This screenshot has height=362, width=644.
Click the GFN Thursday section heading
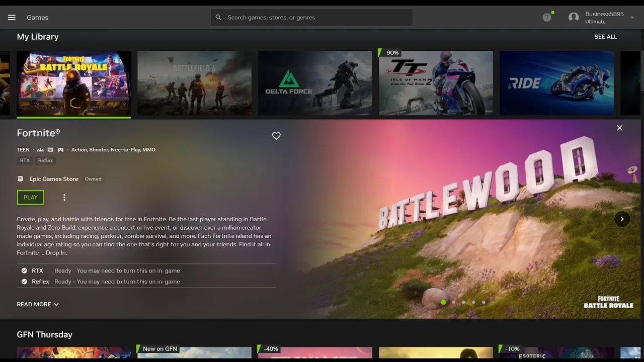click(x=44, y=334)
